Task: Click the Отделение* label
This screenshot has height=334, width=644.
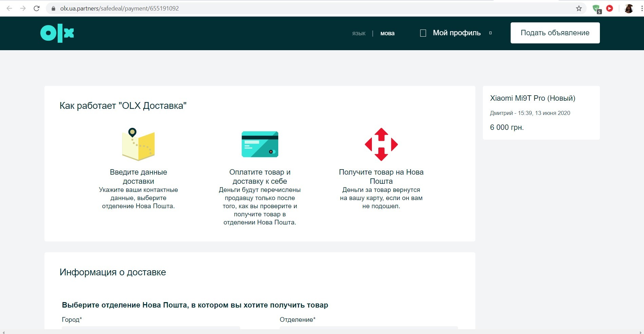Action: point(298,319)
